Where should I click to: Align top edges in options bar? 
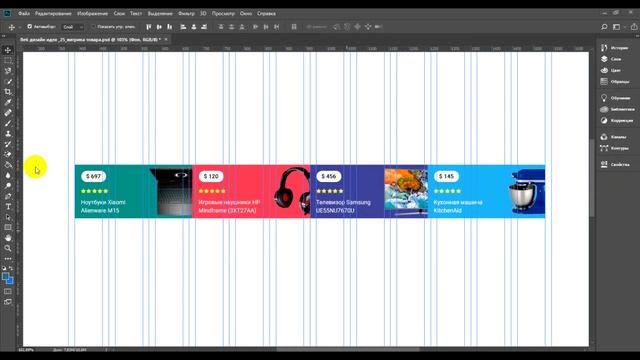(x=149, y=27)
